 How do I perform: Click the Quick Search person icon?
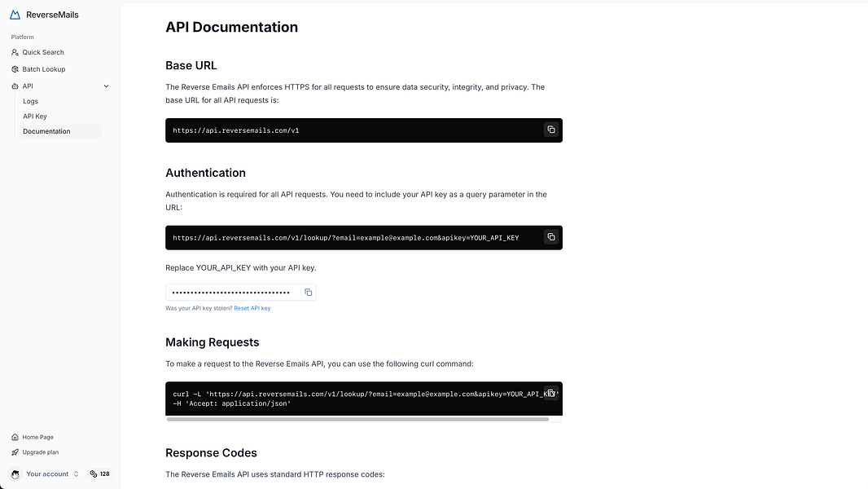(15, 52)
